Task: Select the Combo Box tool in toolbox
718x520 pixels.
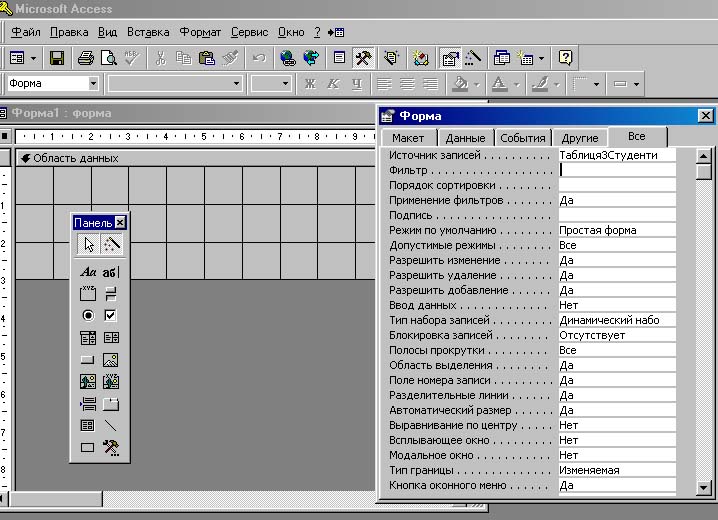Action: point(88,338)
